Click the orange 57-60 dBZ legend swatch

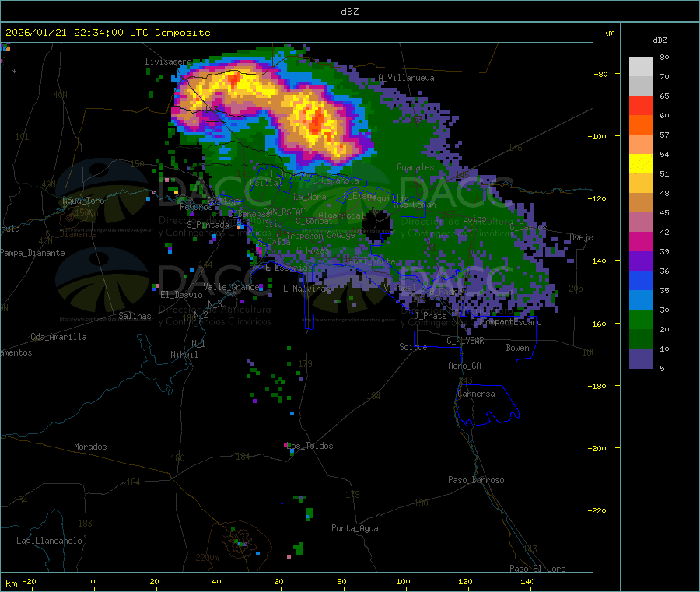click(641, 125)
